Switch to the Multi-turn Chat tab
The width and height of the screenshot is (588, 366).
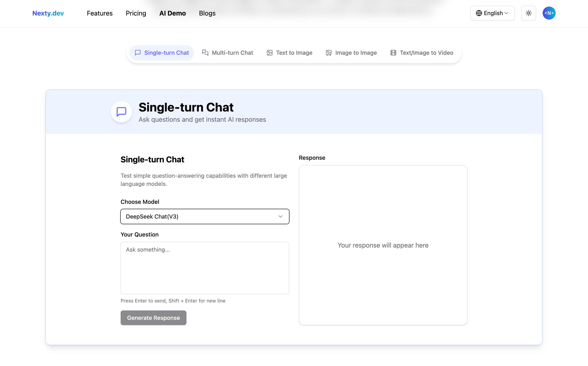pos(228,53)
